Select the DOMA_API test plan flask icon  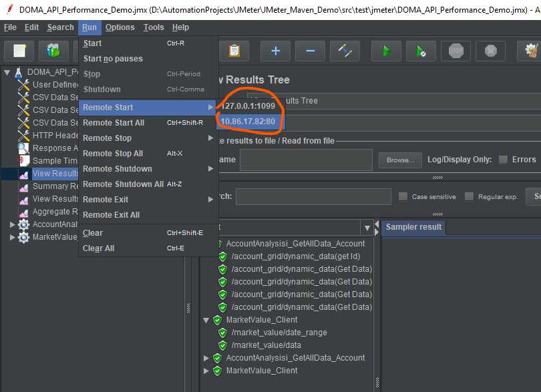click(x=19, y=73)
